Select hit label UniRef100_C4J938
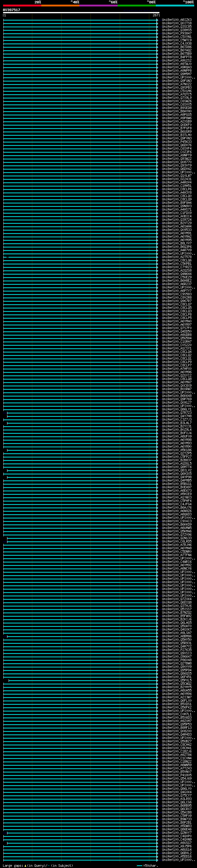Screen dimensions: 197x868 point(177,43)
